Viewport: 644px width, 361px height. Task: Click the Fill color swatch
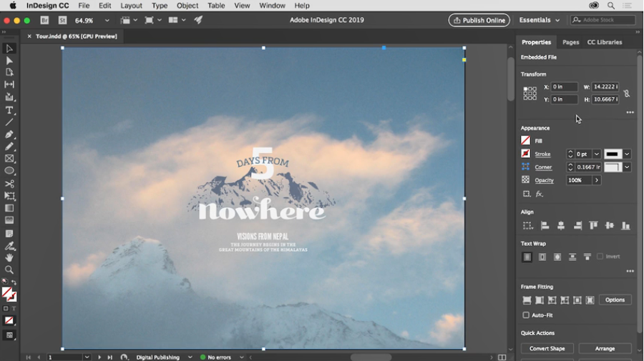[x=526, y=141]
